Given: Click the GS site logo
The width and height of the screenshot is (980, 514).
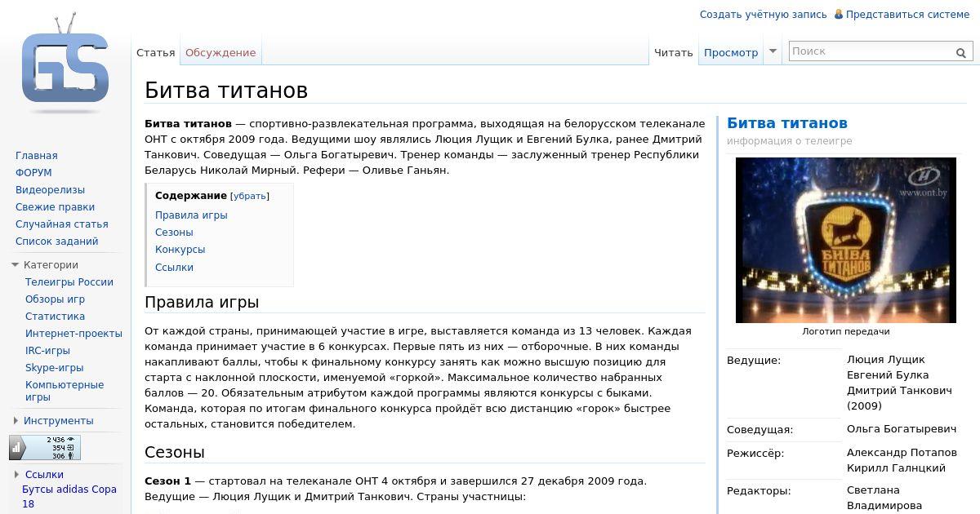Looking at the screenshot, I should pos(65,63).
